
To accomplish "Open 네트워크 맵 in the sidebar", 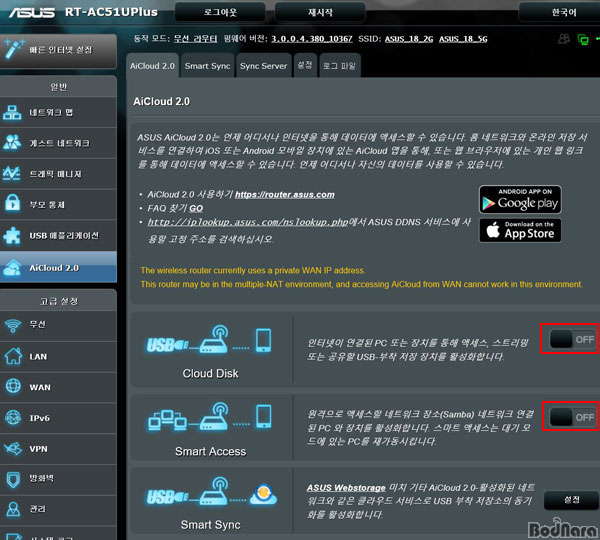I will pos(58,113).
